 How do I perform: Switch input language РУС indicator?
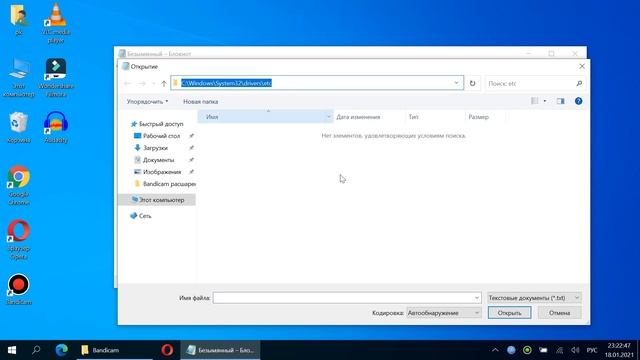592,350
